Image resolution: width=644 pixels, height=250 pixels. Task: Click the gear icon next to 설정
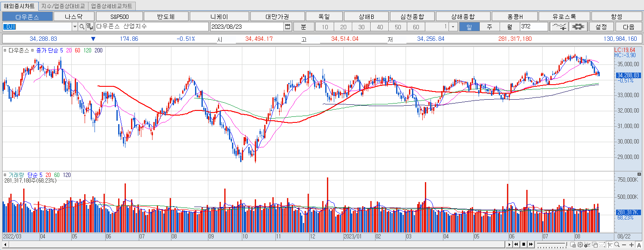[578, 27]
